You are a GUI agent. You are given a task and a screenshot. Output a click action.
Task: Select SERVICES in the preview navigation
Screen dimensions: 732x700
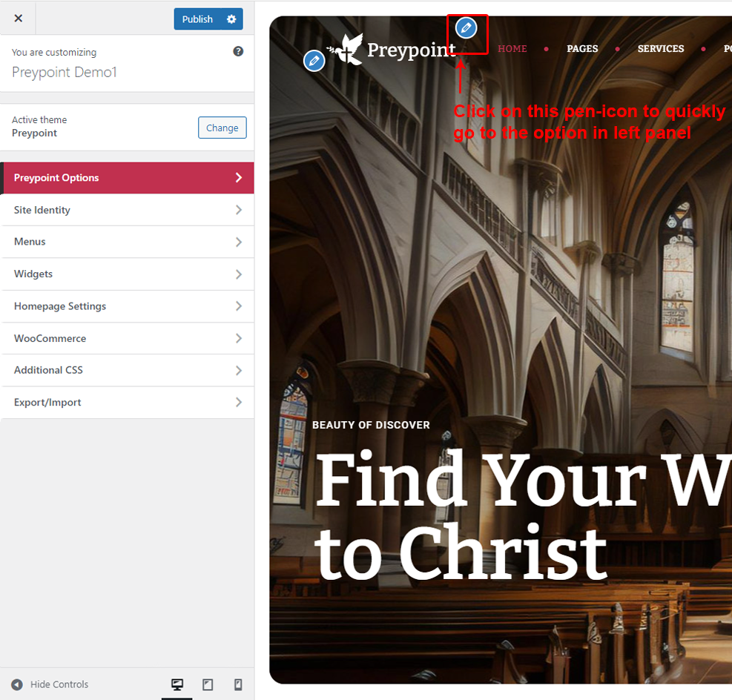coord(660,49)
